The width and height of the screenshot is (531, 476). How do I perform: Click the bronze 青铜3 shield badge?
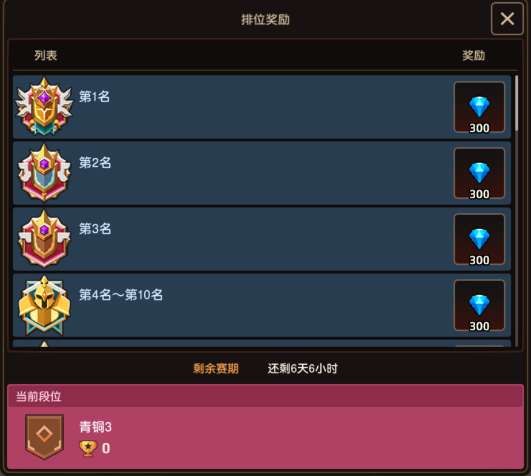click(x=44, y=436)
